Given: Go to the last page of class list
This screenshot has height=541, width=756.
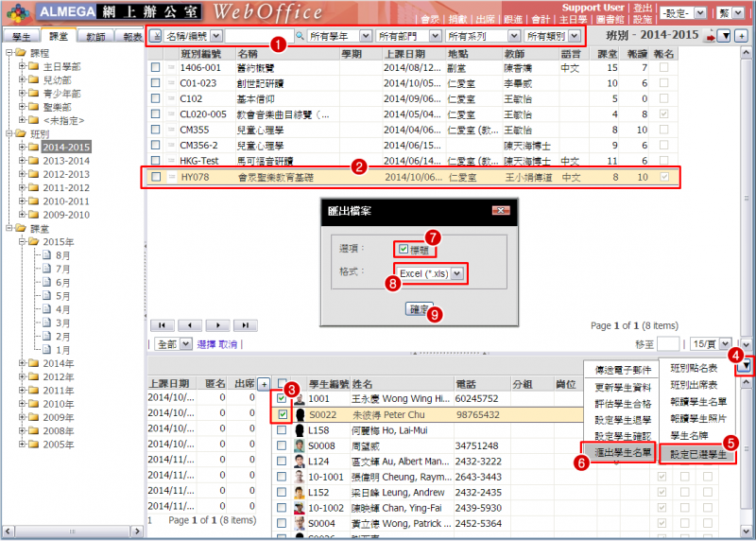Looking at the screenshot, I should (246, 324).
